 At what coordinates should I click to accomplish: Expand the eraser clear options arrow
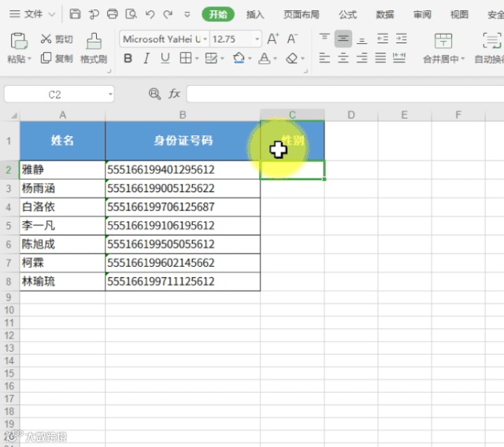click(302, 59)
